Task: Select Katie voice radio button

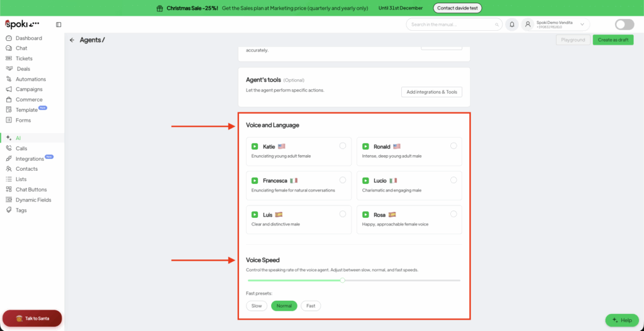Action: click(342, 146)
